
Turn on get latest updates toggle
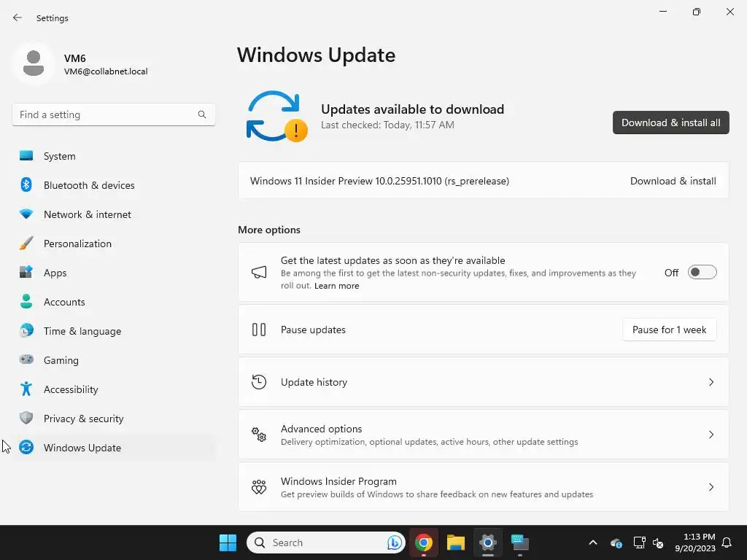coord(703,273)
